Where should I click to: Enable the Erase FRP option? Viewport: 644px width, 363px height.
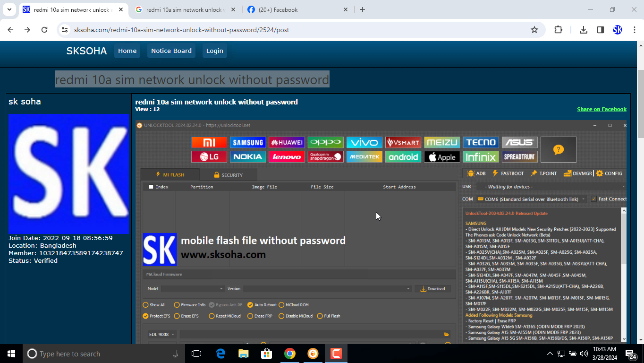(x=250, y=316)
